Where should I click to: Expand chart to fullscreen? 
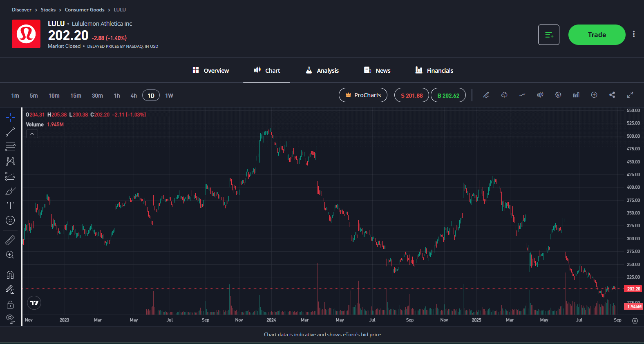point(630,95)
